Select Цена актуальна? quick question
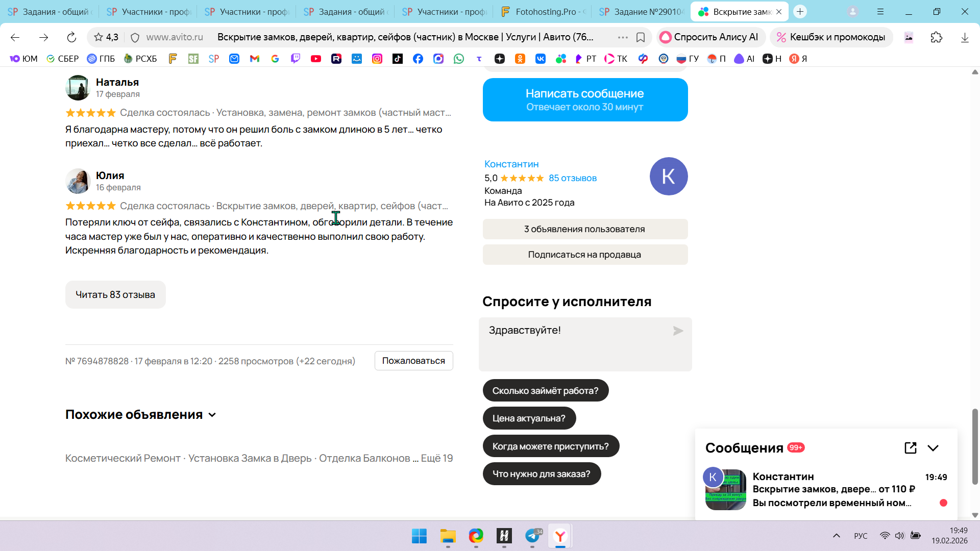Screen dimensions: 980x551 coord(529,418)
